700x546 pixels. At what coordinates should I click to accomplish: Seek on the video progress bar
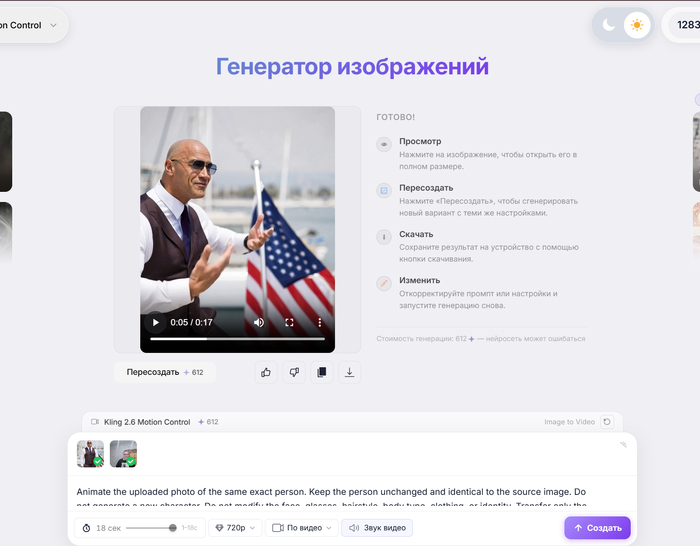click(237, 339)
